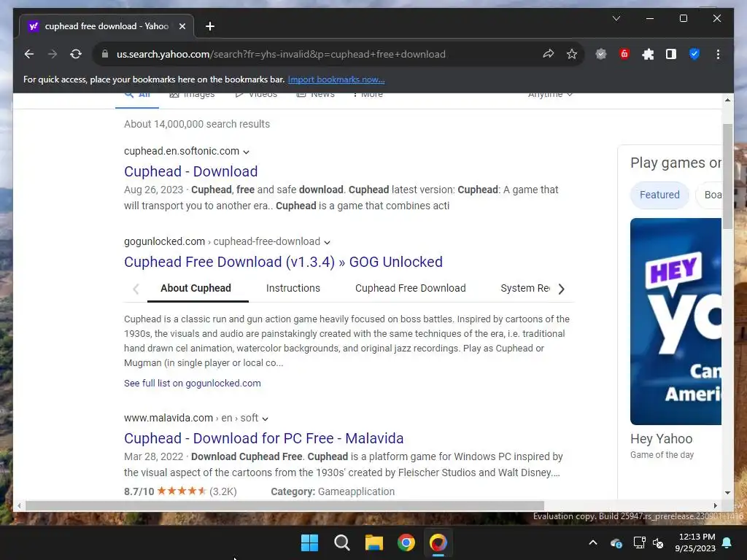
Task: Select the About Cuphead tab
Action: tap(196, 288)
